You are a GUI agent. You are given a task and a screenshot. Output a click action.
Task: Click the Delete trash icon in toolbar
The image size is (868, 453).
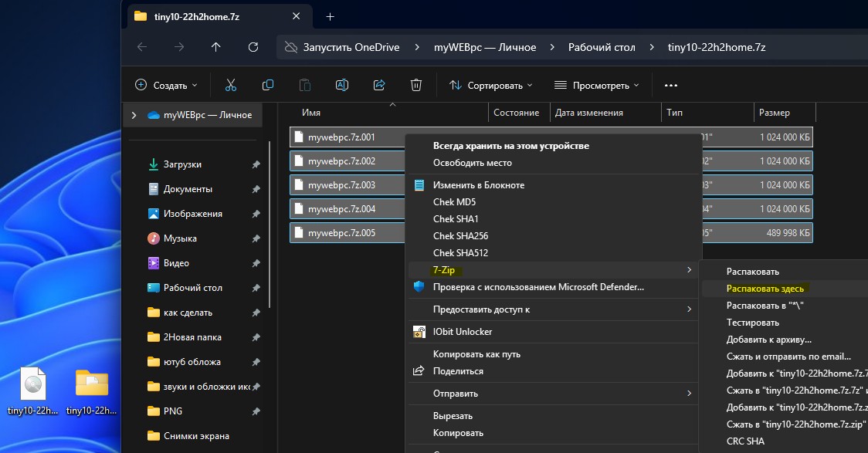click(x=416, y=85)
